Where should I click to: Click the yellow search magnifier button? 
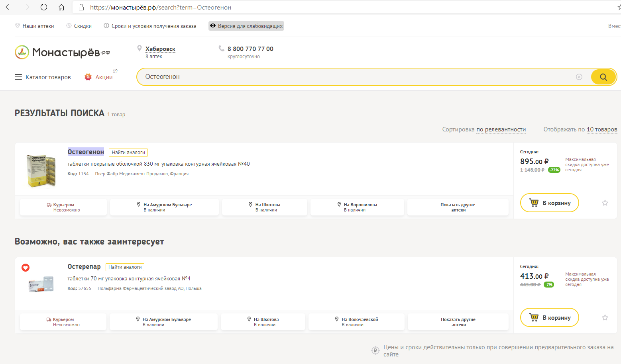(x=603, y=77)
